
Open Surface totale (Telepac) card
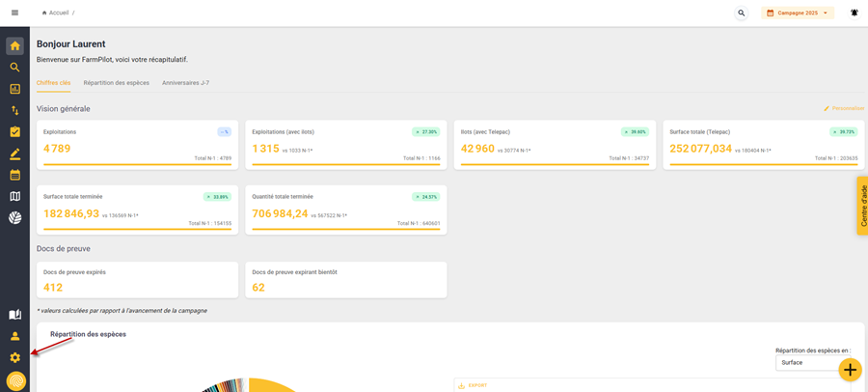(x=764, y=145)
